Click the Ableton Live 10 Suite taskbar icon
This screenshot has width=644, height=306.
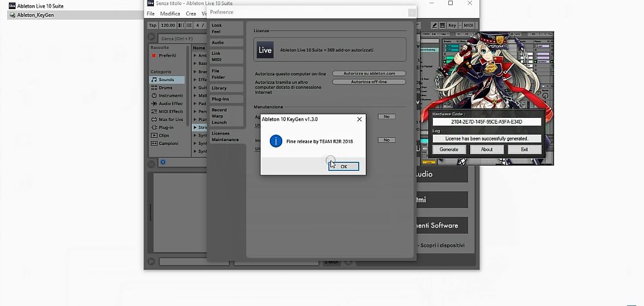pyautogui.click(x=12, y=6)
